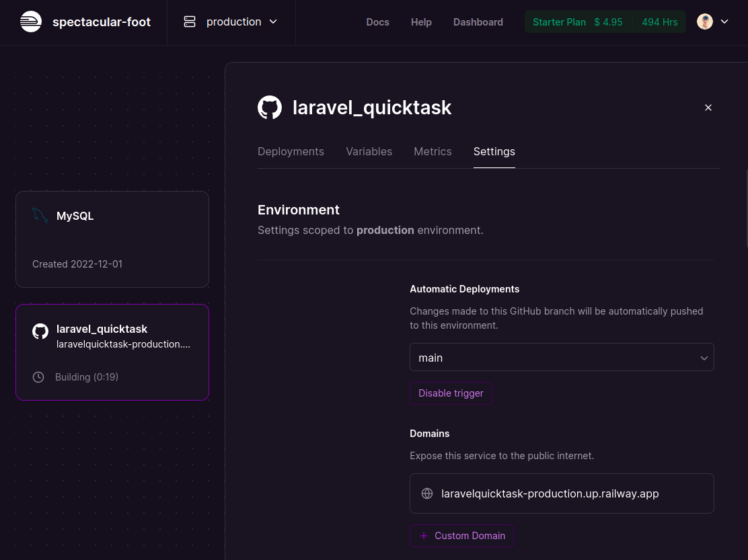Click the GitHub icon on the laravel_quicktask card
This screenshot has height=560, width=748.
[x=40, y=331]
